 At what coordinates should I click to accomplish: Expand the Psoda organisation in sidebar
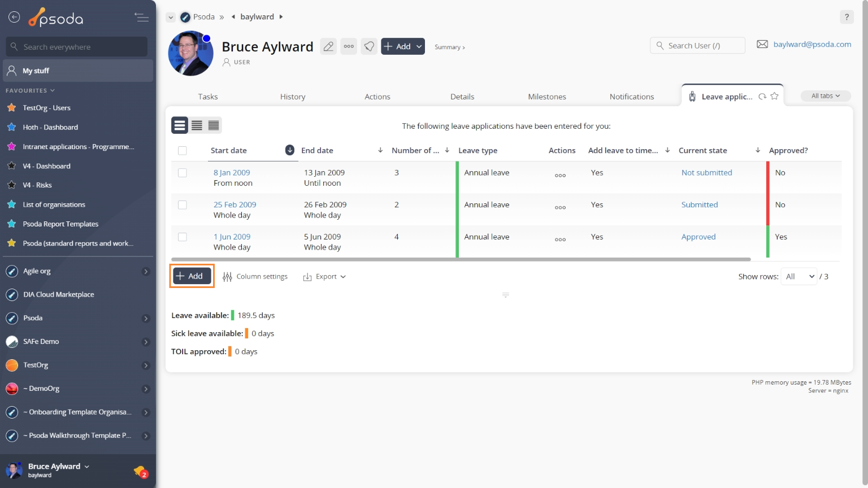[146, 319]
